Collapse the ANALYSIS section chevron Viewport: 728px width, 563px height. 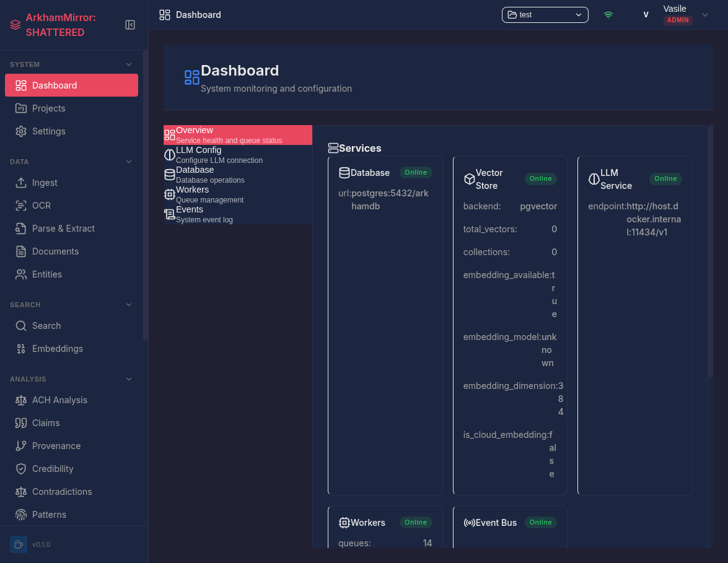pos(129,379)
